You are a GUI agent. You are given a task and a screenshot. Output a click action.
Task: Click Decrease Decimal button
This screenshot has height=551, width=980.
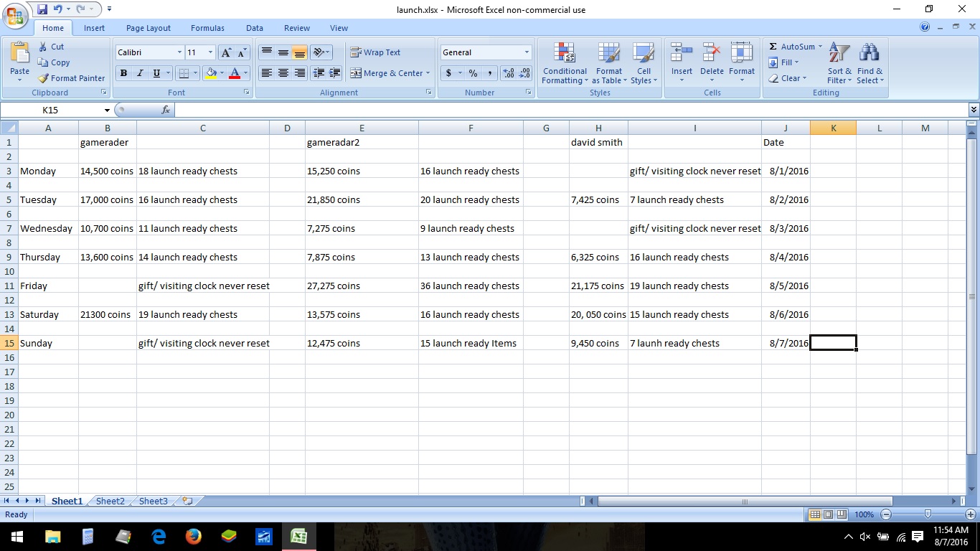(524, 73)
